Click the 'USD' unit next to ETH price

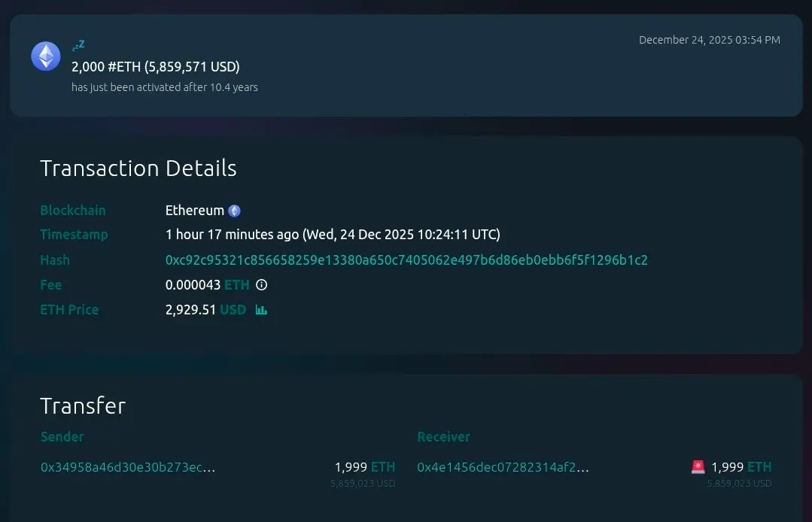233,310
